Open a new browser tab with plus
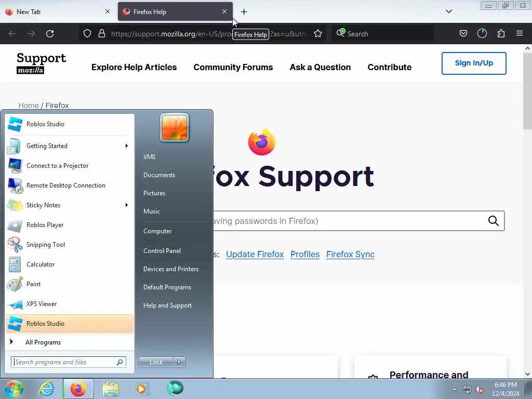 coord(244,12)
